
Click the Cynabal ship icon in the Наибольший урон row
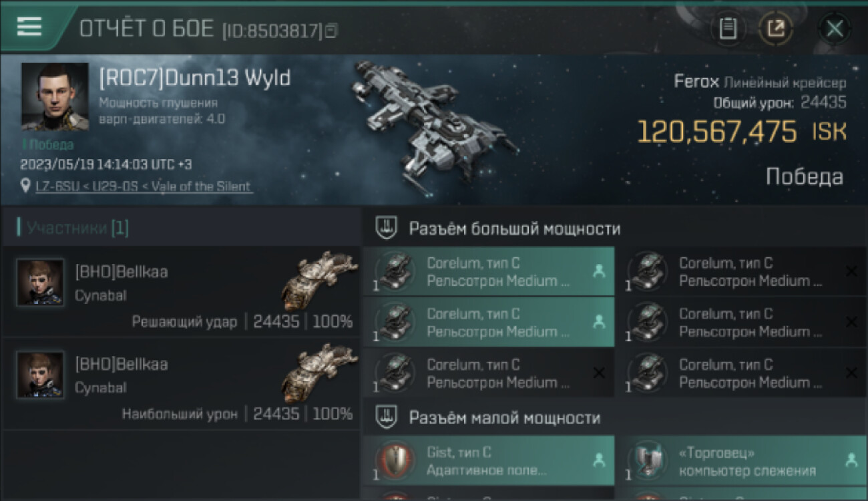[319, 373]
